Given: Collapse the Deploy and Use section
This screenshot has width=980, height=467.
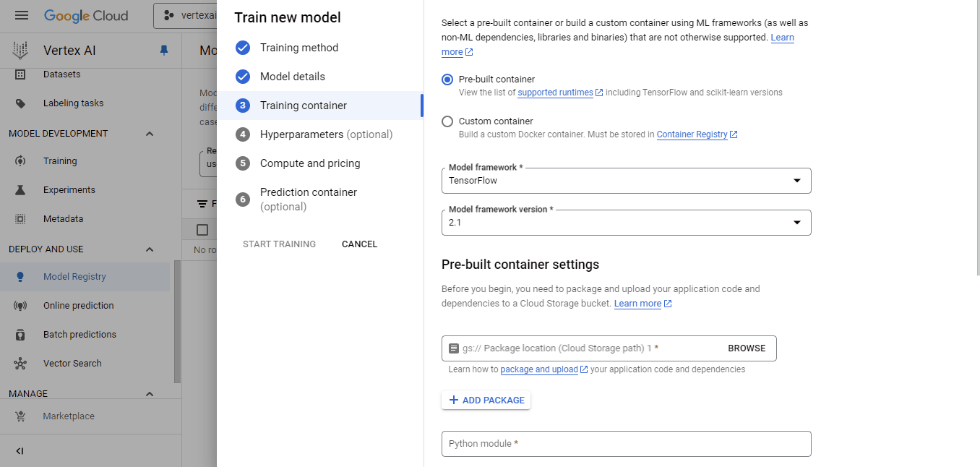Looking at the screenshot, I should [x=150, y=249].
